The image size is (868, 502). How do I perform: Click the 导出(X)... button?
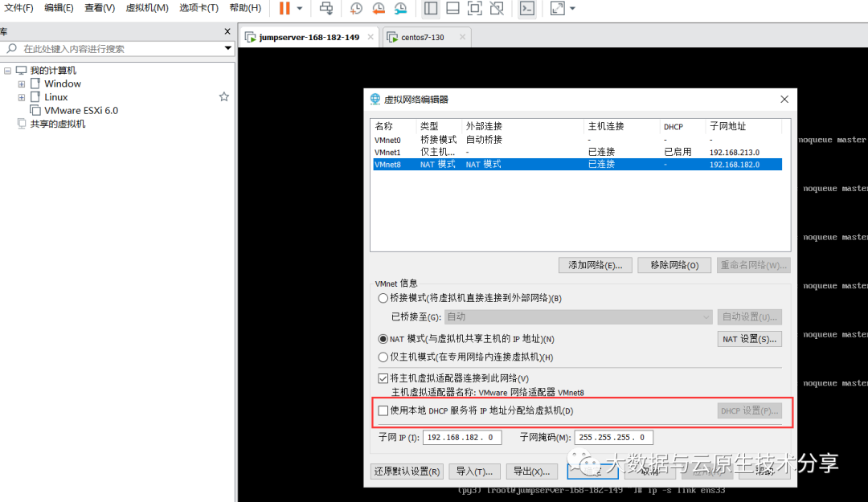click(531, 471)
